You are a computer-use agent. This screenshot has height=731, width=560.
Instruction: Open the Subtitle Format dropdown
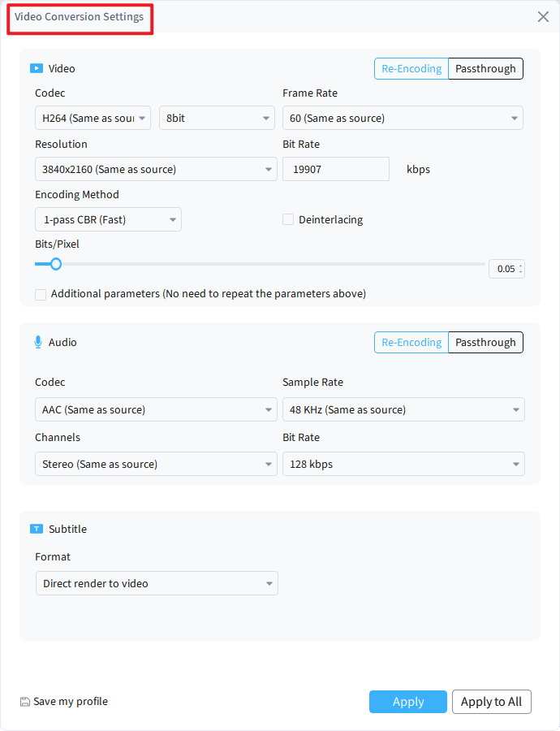click(157, 583)
